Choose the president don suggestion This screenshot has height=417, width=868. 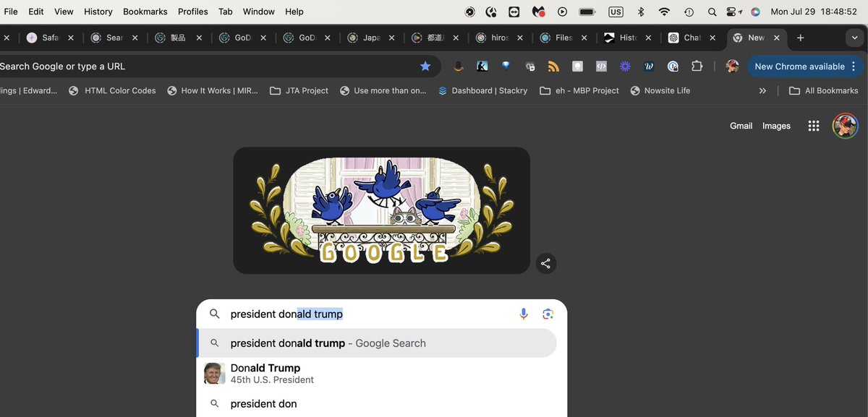[377, 404]
